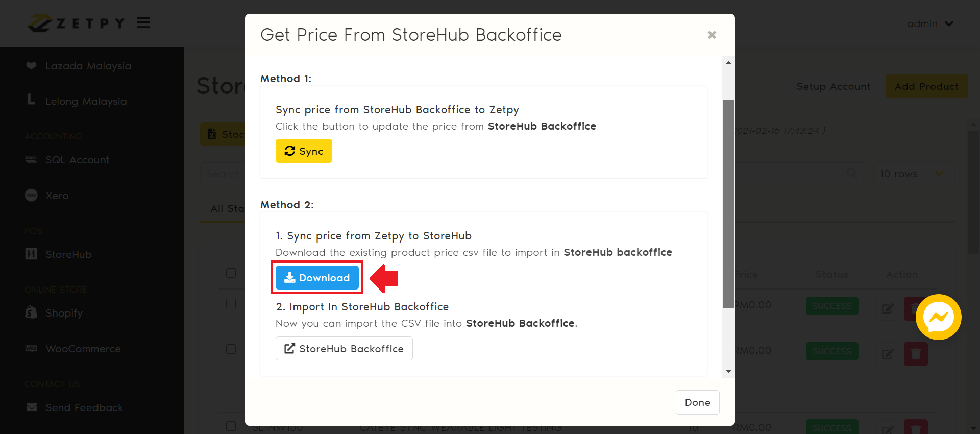This screenshot has height=434, width=980.
Task: Click the Zetpy logo
Action: point(77,23)
